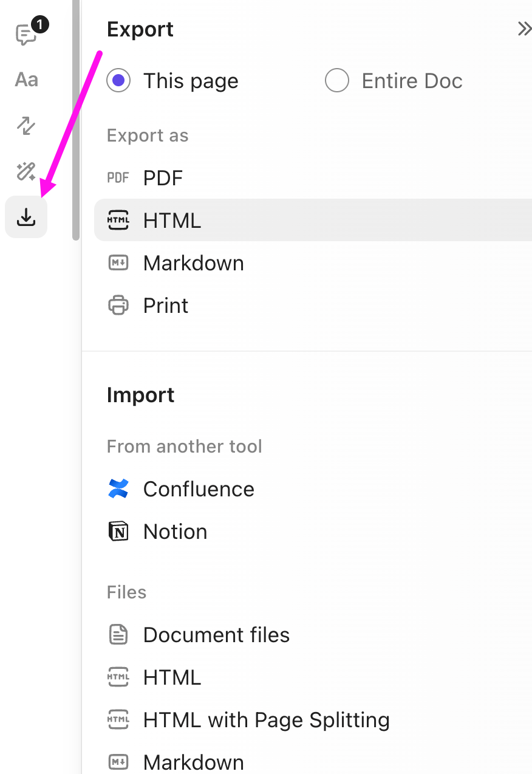
Task: Click the Markdown icon in Export as
Action: (118, 263)
